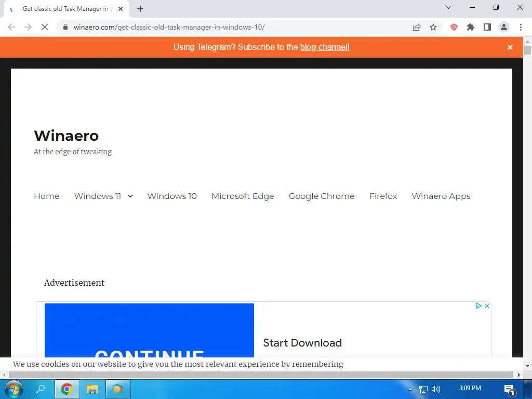Screen dimensions: 532x399
Task: Expand the Windows 11 submenu chevron
Action: click(130, 196)
